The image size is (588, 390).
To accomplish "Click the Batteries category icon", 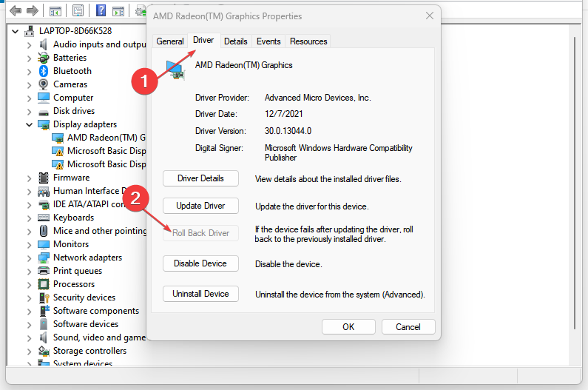I will click(x=44, y=58).
